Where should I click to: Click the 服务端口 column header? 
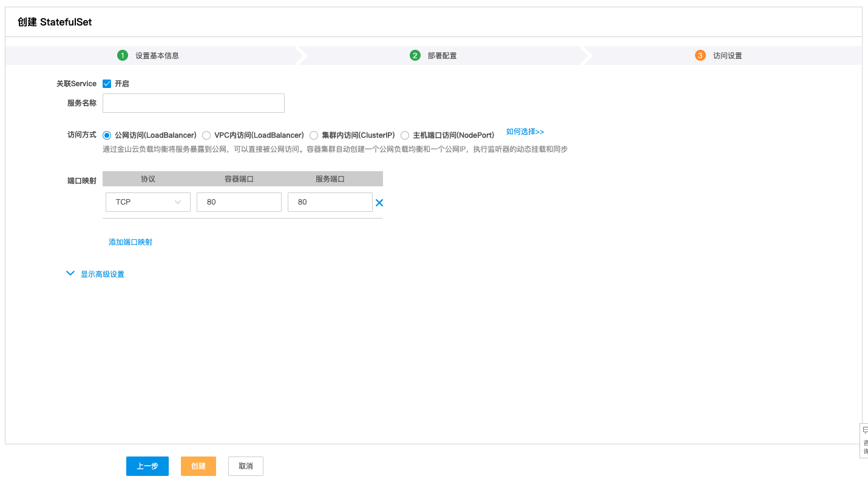330,179
